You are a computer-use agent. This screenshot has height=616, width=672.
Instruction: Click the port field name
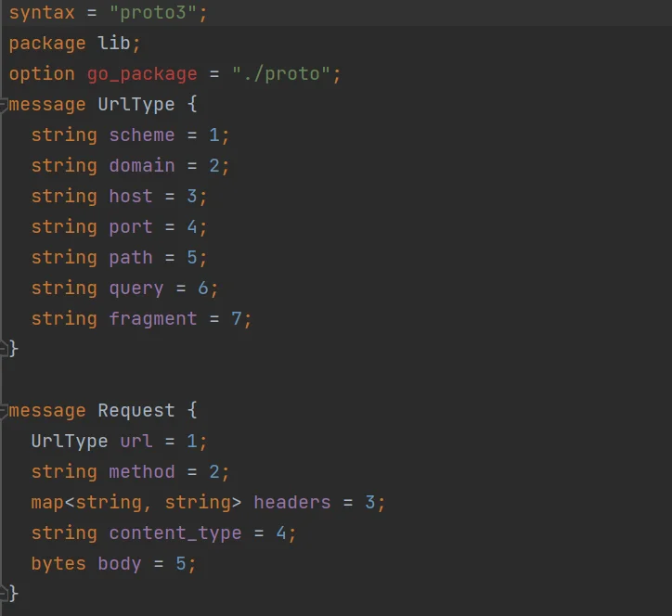[x=131, y=227]
